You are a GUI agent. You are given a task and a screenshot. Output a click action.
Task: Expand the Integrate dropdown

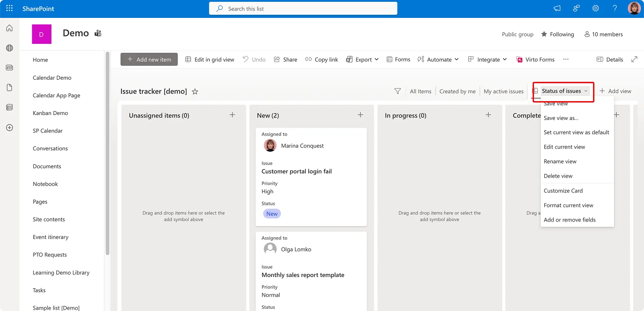tap(487, 59)
